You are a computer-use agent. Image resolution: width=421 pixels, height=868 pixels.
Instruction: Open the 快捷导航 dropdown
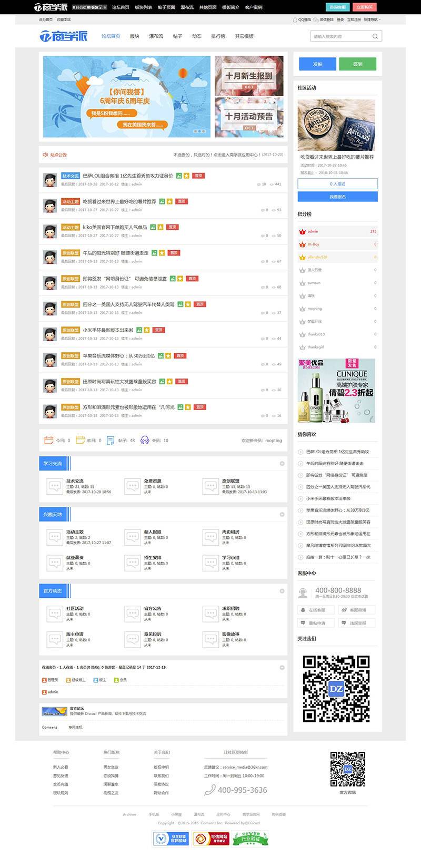tap(372, 19)
